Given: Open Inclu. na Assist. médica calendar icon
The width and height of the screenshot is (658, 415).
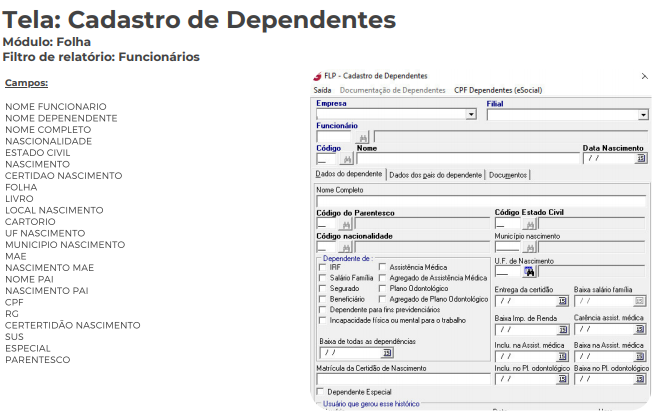Looking at the screenshot, I should 562,357.
